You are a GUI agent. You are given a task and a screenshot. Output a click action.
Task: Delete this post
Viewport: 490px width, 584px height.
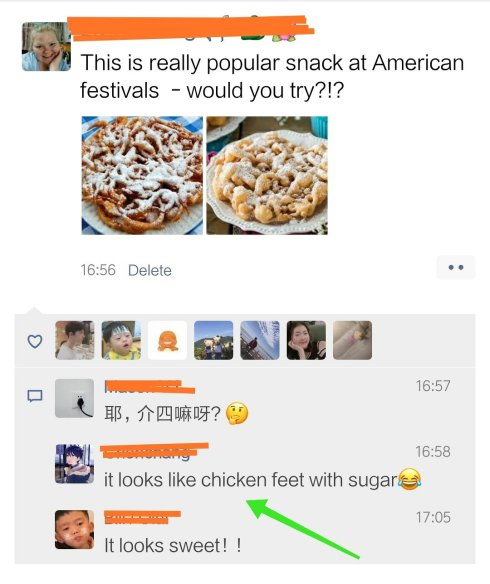click(150, 270)
